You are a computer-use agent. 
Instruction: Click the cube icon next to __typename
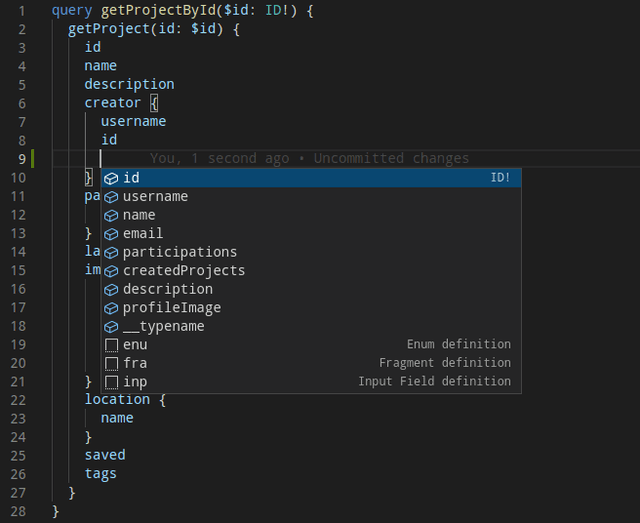(111, 327)
